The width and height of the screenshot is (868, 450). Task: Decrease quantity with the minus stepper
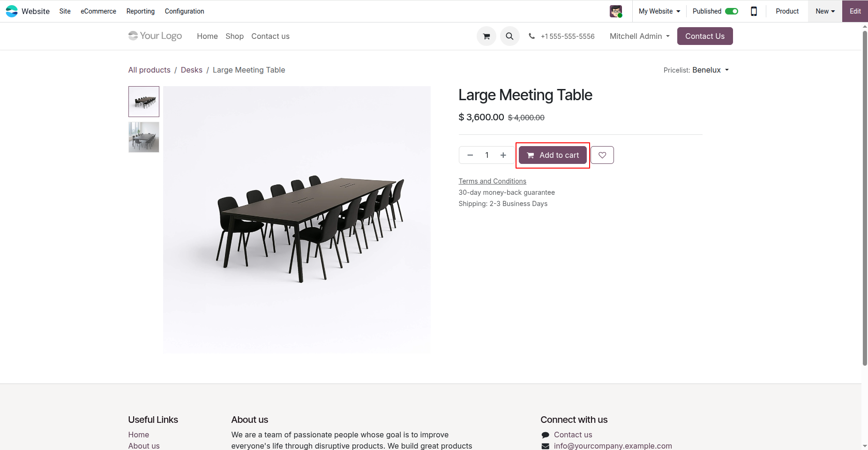(x=470, y=155)
